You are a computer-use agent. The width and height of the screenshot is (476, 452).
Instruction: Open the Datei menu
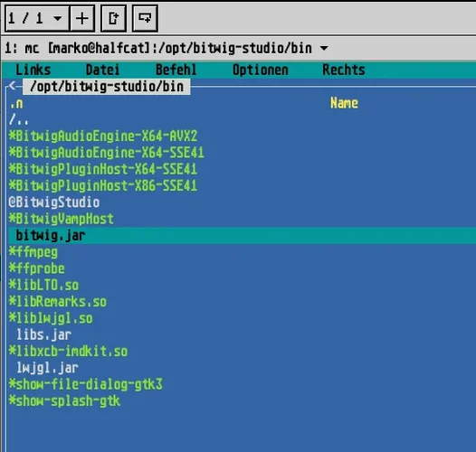click(102, 71)
